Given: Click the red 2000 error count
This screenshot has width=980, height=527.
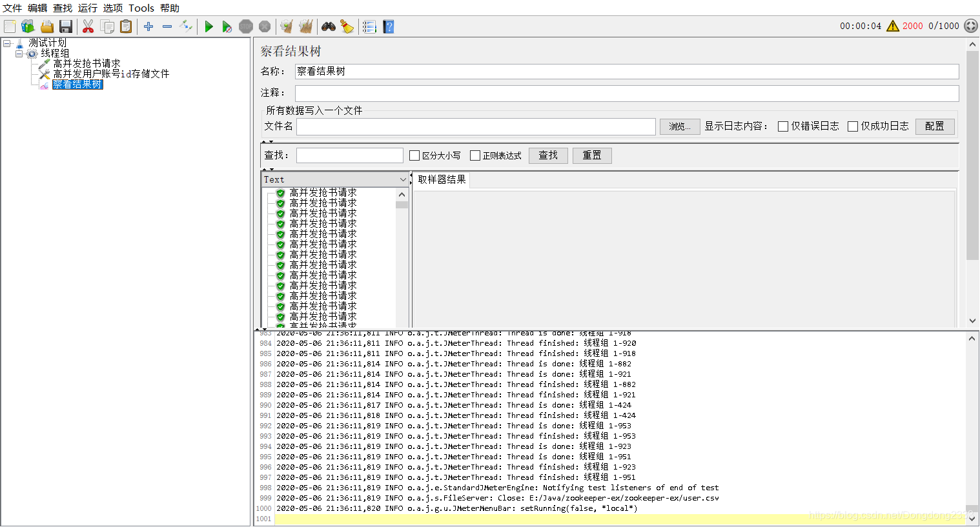Looking at the screenshot, I should coord(913,26).
